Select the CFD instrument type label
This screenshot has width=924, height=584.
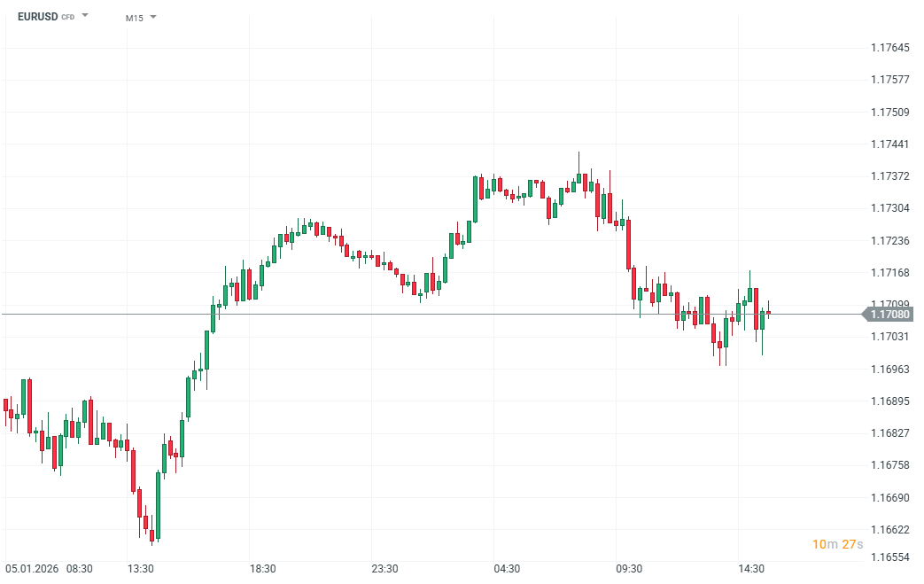click(68, 18)
